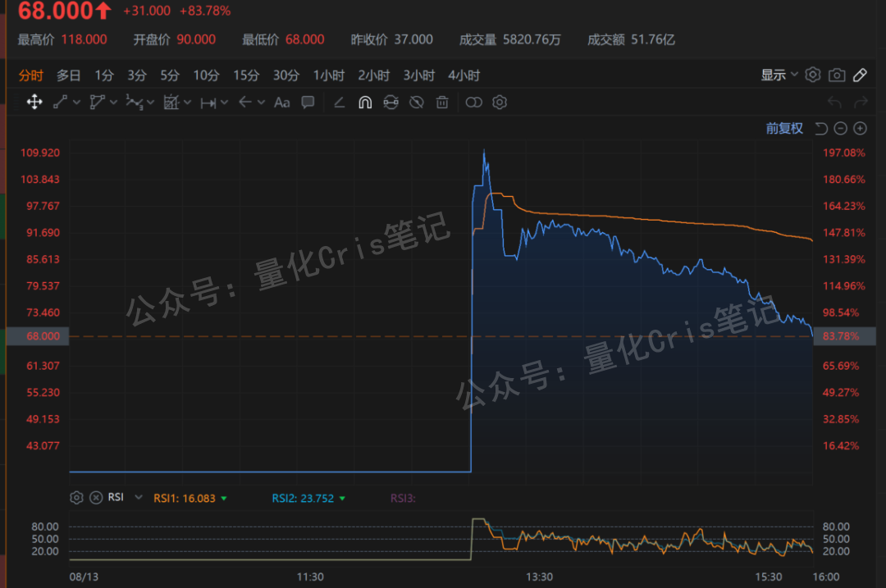
Task: Select the comment bubble tool
Action: (308, 102)
